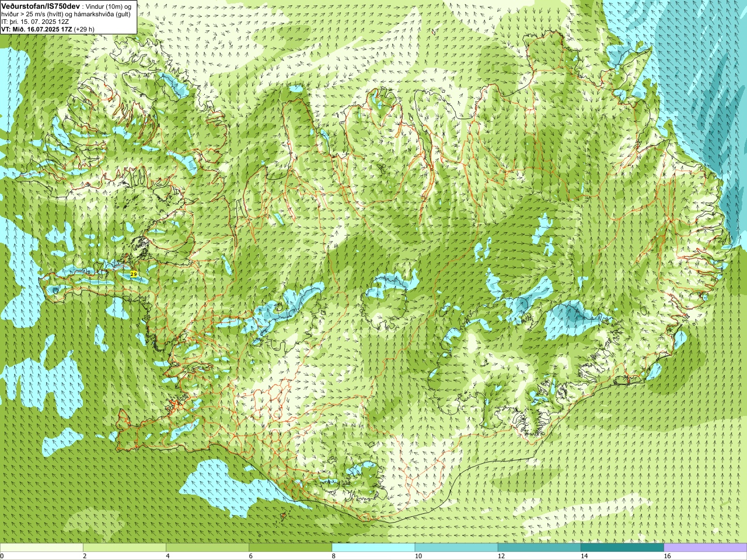Click the legend label '2'
Image resolution: width=747 pixels, height=560 pixels.
[x=85, y=556]
